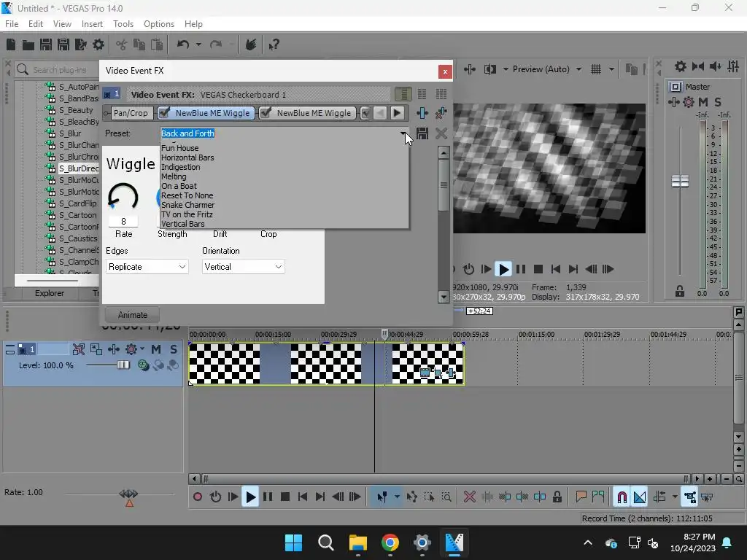Open the Options menu
Viewport: 747px width, 560px height.
click(158, 24)
